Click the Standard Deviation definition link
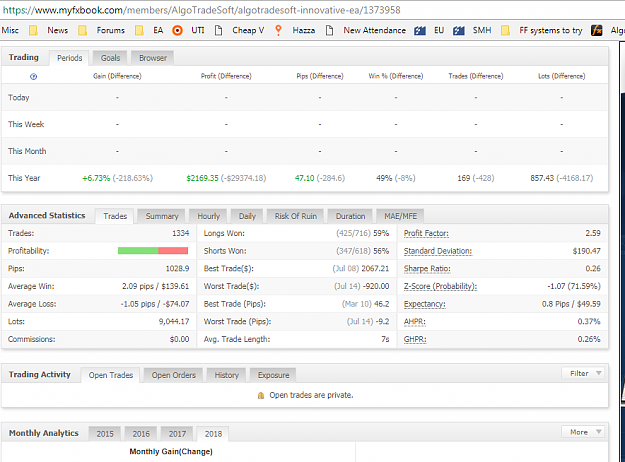This screenshot has width=625, height=462. pos(438,251)
